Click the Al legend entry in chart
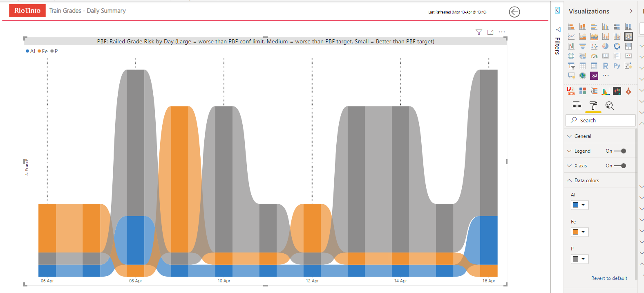The image size is (644, 293). pyautogui.click(x=31, y=51)
